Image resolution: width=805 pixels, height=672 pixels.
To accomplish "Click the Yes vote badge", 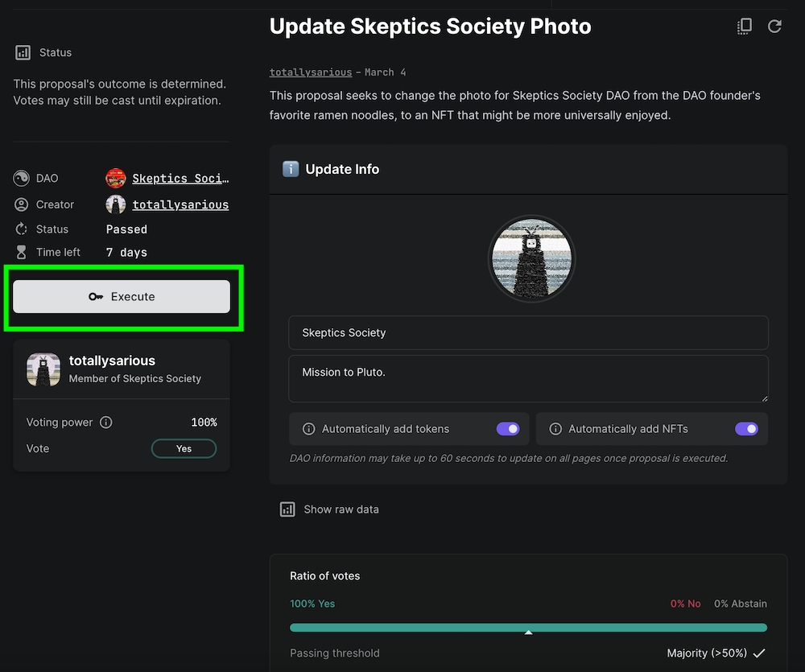I will tap(184, 448).
